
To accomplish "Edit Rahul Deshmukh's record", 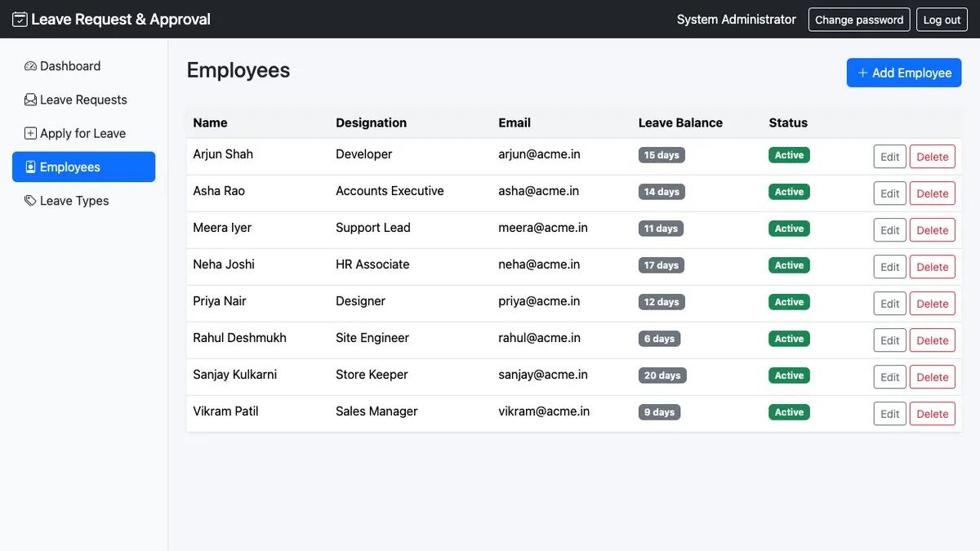I will pos(890,340).
